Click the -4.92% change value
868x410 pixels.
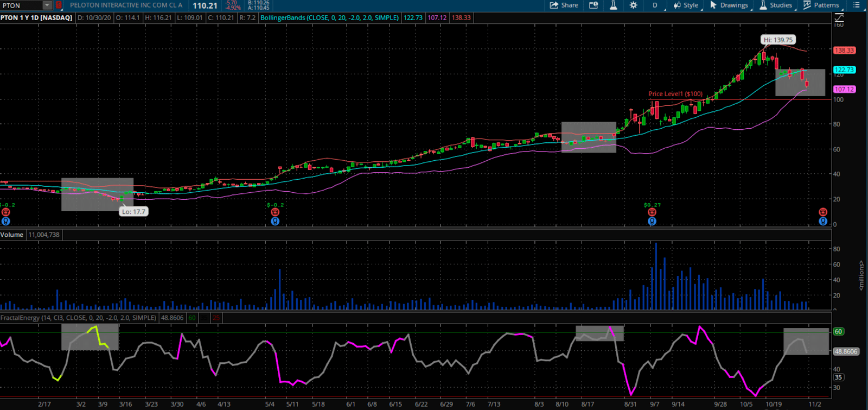pos(233,8)
